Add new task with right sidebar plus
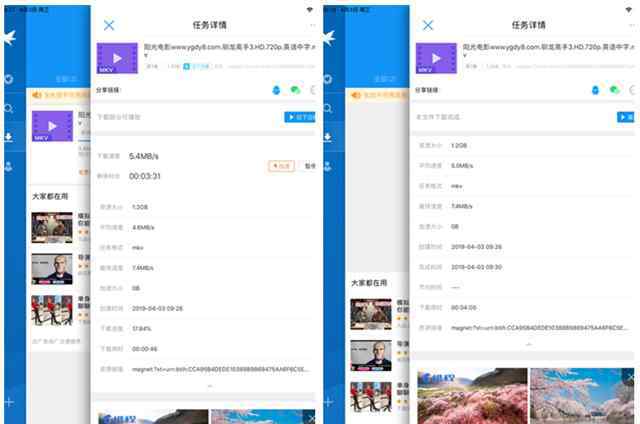 point(328,402)
